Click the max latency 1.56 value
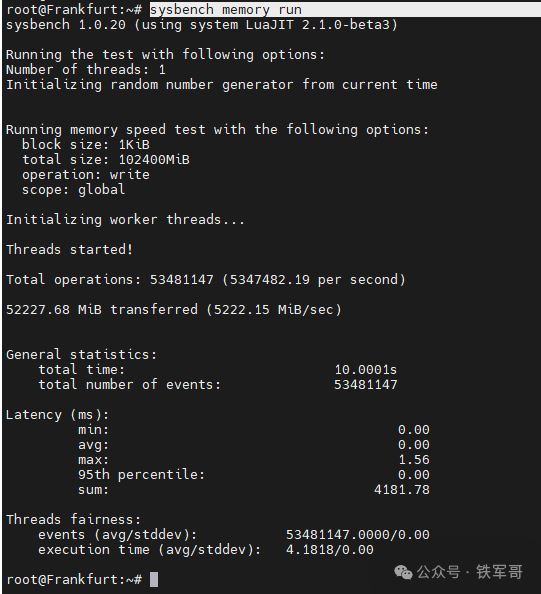 pos(414,460)
